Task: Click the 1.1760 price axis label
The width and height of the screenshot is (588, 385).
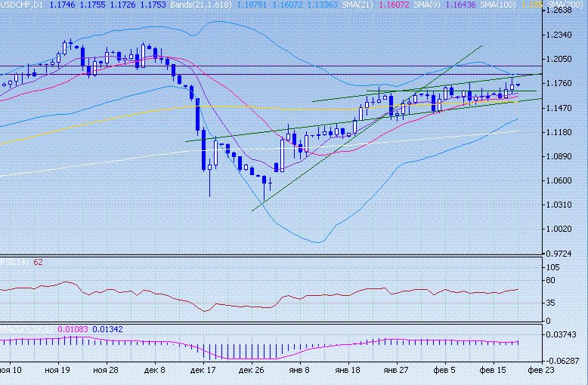Action: (x=565, y=84)
